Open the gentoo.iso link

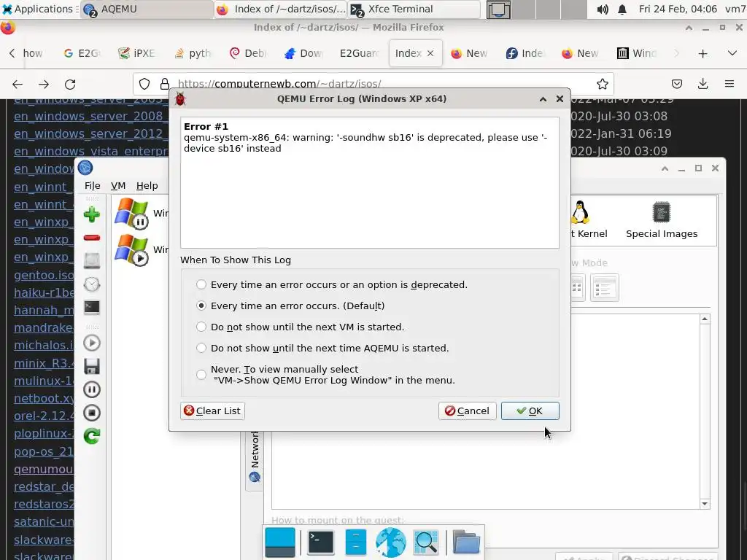44,275
